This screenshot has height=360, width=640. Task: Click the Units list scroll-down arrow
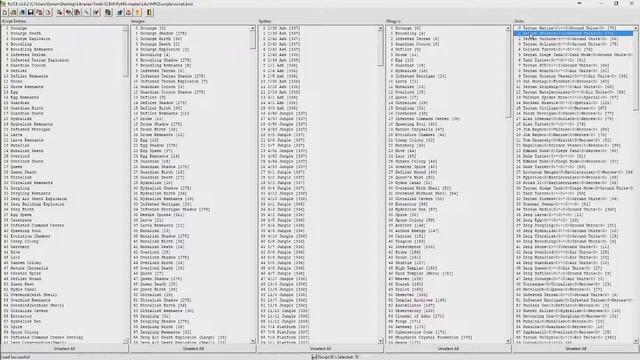point(636,341)
